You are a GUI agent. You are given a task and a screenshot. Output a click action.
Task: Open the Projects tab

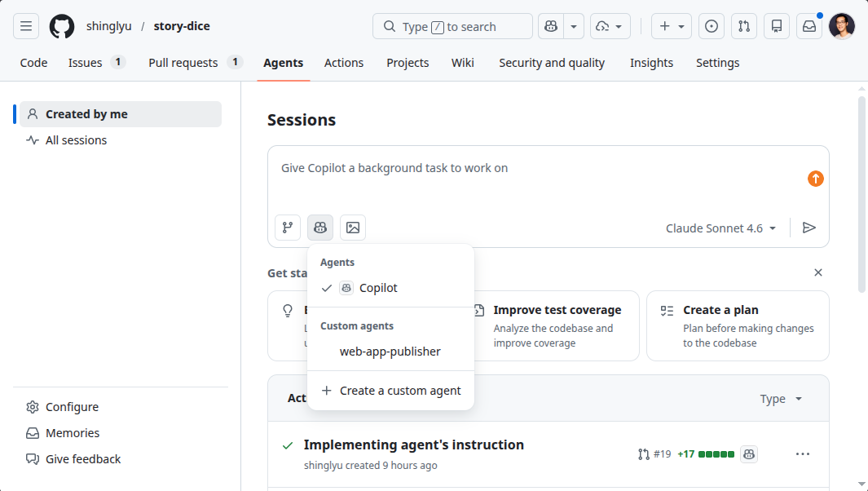pos(408,63)
